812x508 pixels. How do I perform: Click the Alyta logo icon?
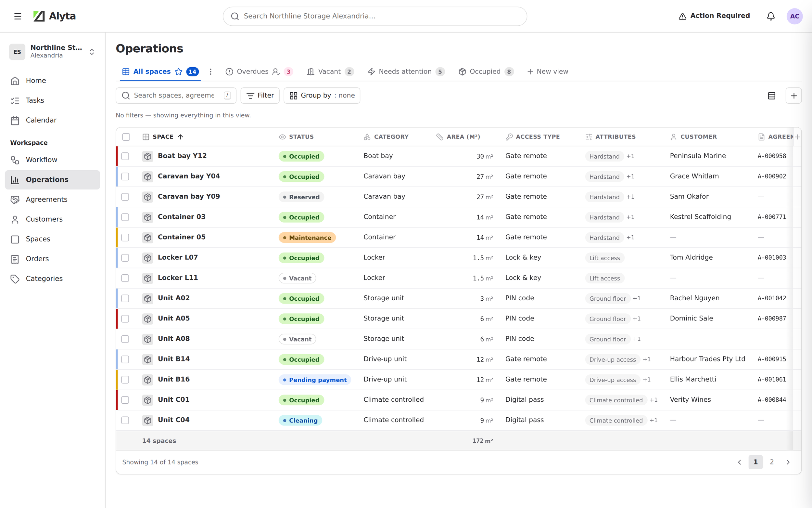pyautogui.click(x=39, y=16)
